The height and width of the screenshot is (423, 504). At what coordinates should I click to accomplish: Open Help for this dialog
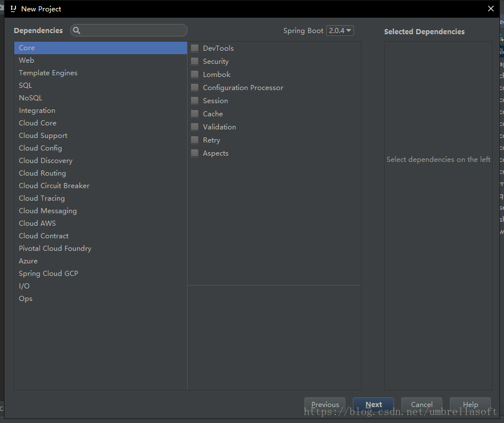click(x=470, y=404)
